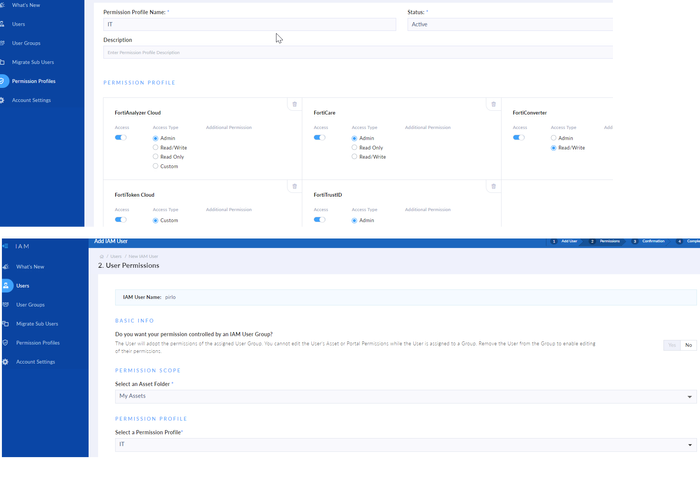The width and height of the screenshot is (700, 488).
Task: Click What's New icon in Add IAM User sidebar
Action: [x=6, y=267]
